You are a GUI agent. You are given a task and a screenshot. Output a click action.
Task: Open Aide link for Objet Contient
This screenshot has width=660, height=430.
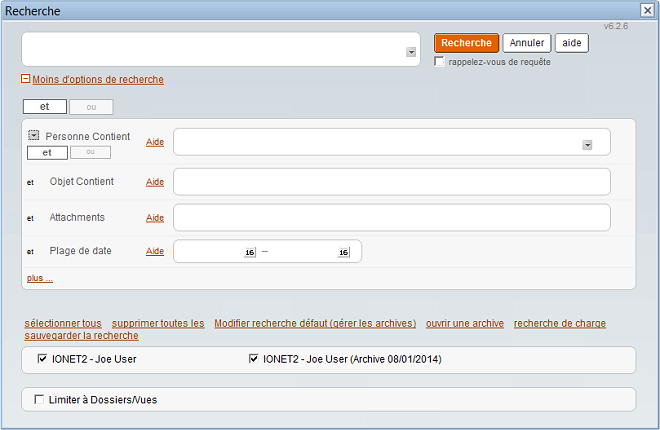[x=155, y=182]
